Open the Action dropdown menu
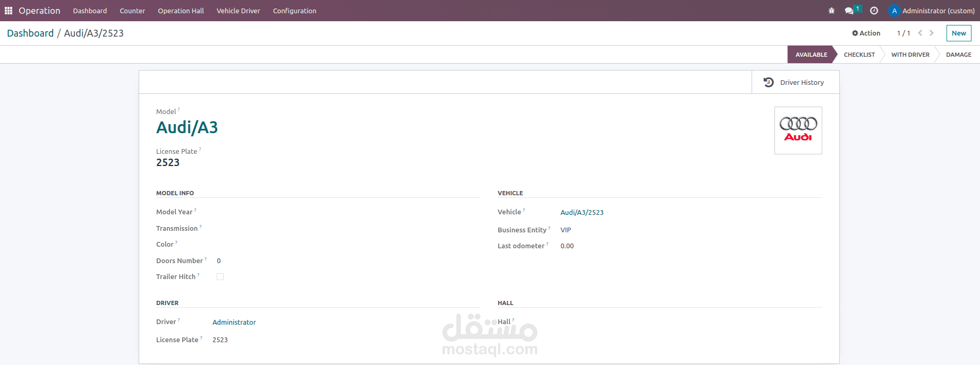980x365 pixels. click(866, 33)
